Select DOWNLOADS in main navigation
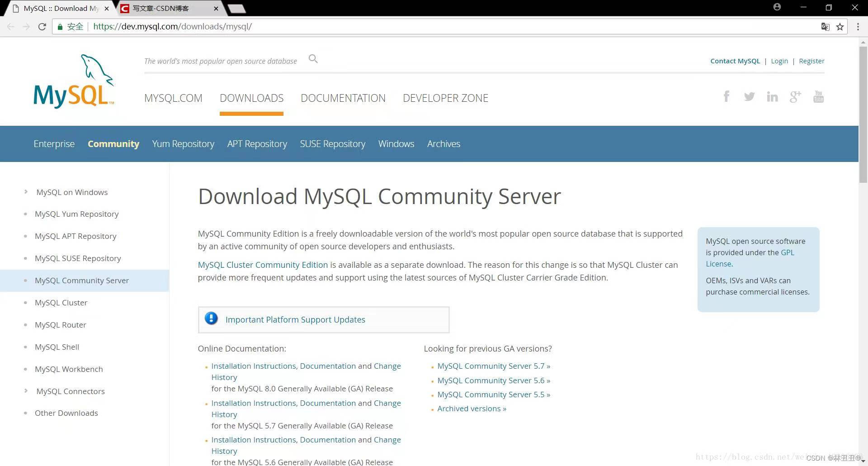868x466 pixels. click(x=251, y=98)
